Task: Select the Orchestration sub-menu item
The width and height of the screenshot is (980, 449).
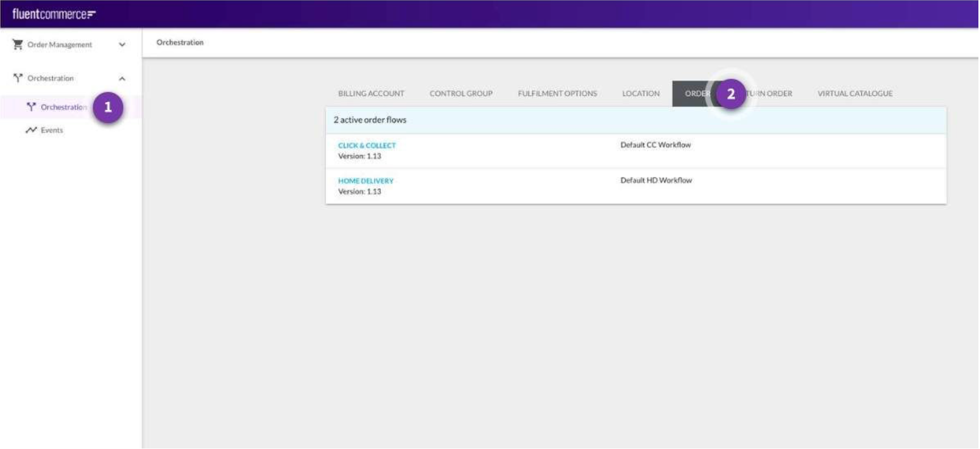Action: (x=63, y=107)
